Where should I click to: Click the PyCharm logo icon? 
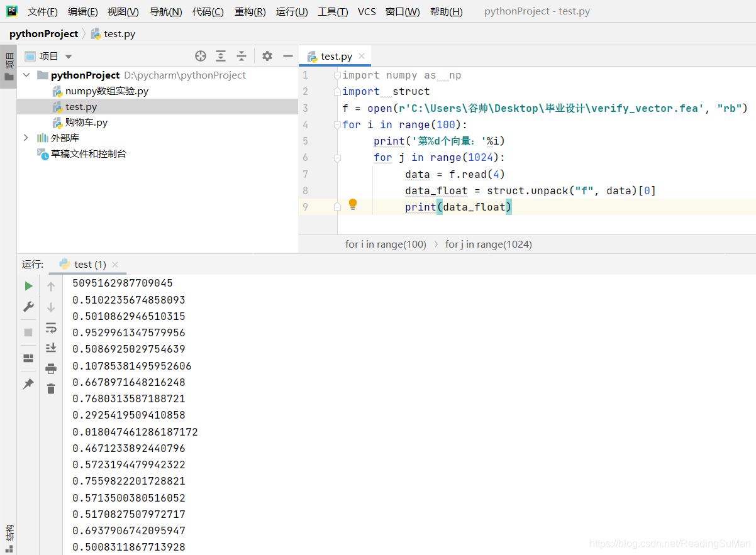tap(12, 11)
